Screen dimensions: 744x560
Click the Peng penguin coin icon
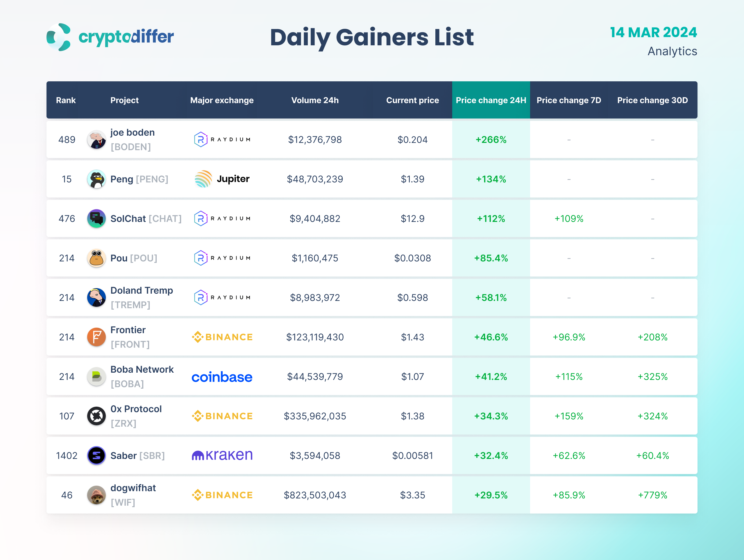pyautogui.click(x=96, y=179)
